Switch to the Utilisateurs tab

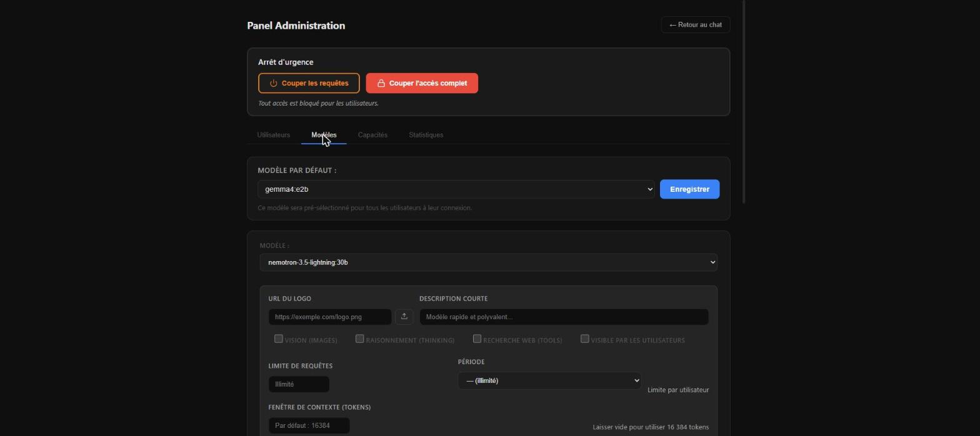[274, 135]
